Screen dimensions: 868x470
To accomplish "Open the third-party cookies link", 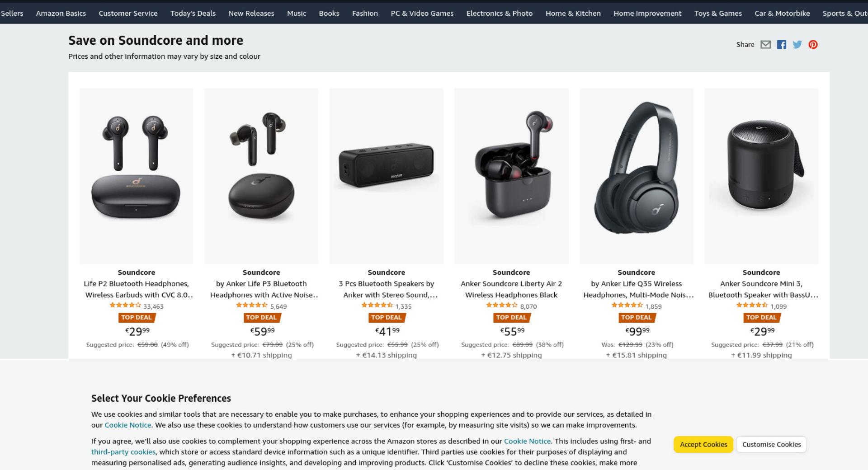I will [x=123, y=452].
